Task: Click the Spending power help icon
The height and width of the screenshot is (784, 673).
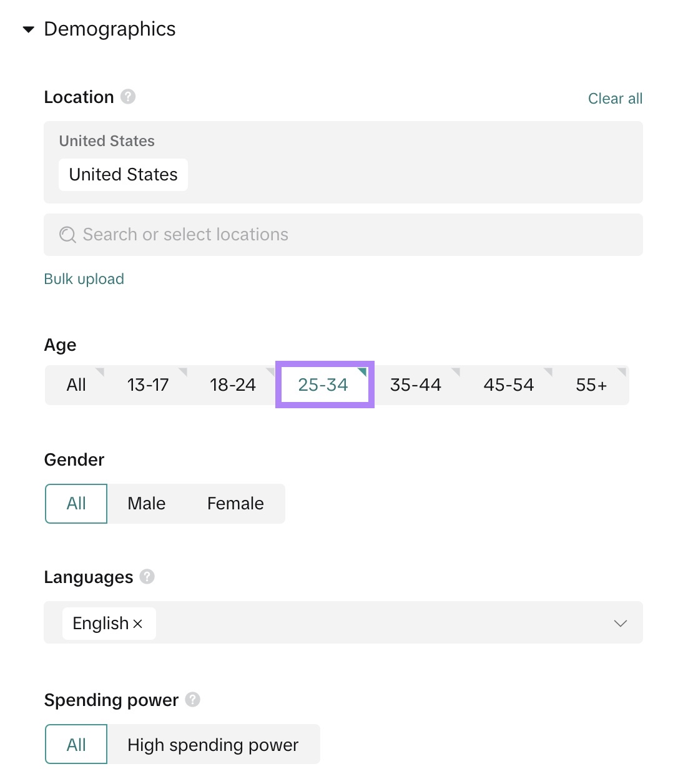Action: click(193, 700)
